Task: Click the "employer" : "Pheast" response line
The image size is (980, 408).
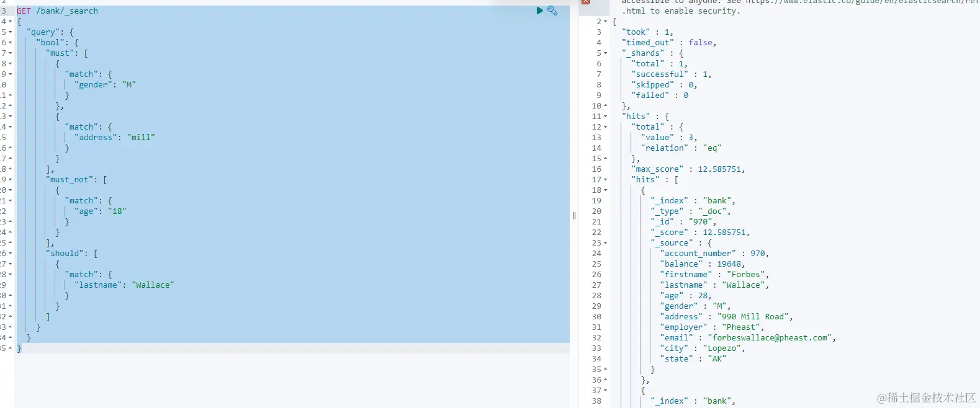Action: pos(713,327)
